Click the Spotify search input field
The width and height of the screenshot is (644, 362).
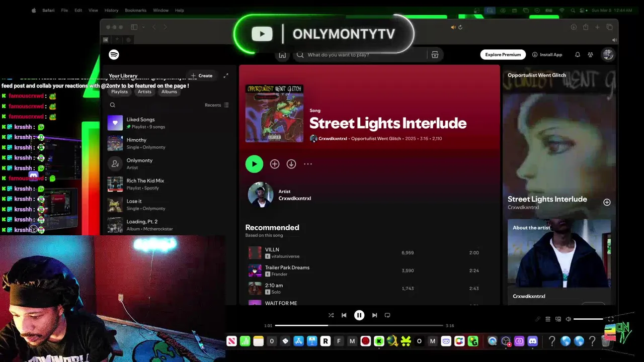tap(360, 55)
